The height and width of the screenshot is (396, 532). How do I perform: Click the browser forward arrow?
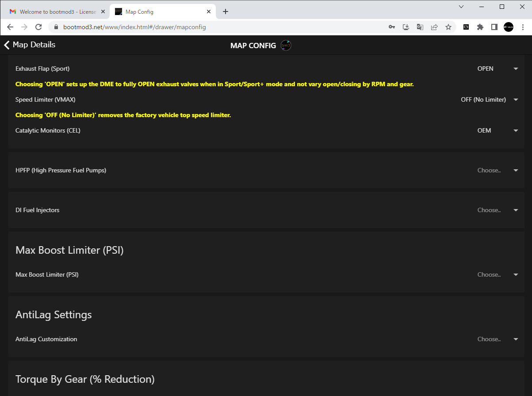pyautogui.click(x=24, y=27)
